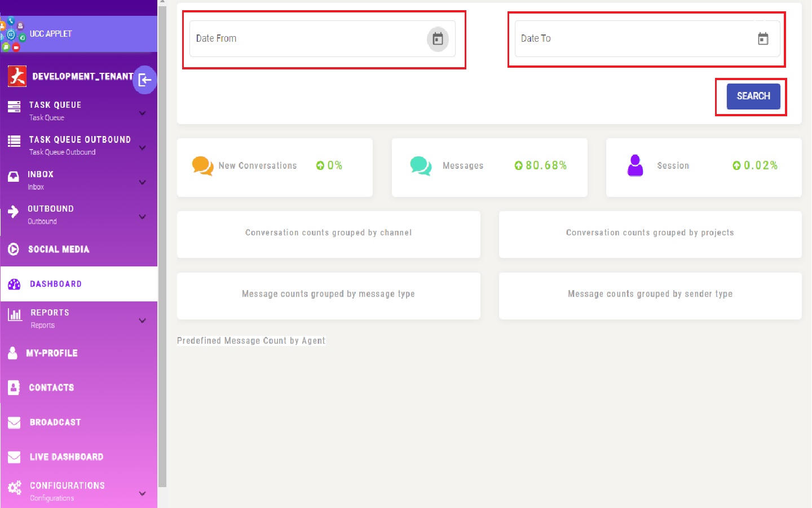The height and width of the screenshot is (508, 812).
Task: Expand the Task Queue menu chevron
Action: 143,113
